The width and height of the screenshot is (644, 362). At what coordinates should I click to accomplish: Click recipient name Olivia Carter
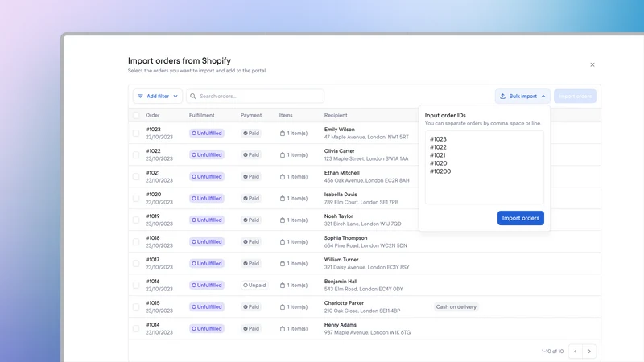tap(339, 151)
